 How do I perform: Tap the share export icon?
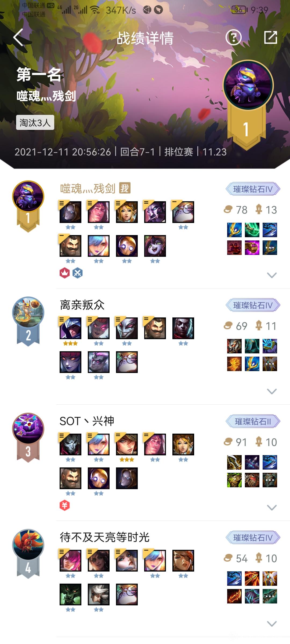[270, 37]
